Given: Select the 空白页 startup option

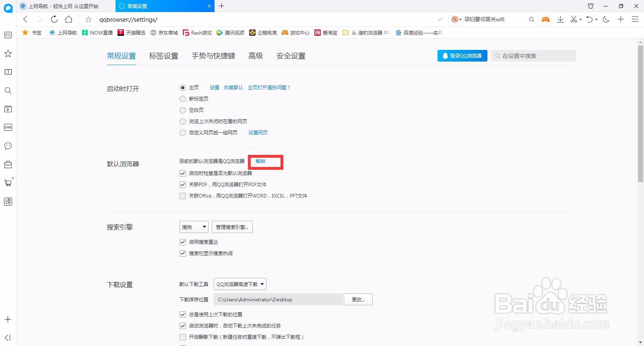Looking at the screenshot, I should pyautogui.click(x=183, y=110).
